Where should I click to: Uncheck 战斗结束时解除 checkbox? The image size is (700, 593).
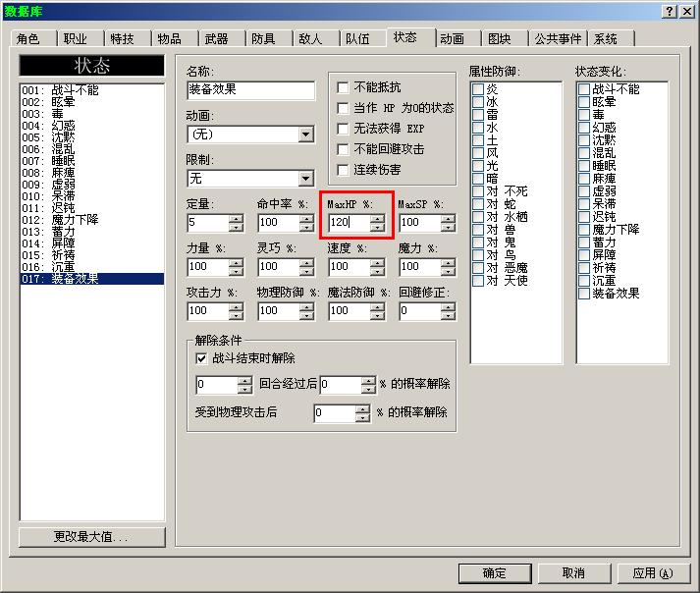pos(201,358)
